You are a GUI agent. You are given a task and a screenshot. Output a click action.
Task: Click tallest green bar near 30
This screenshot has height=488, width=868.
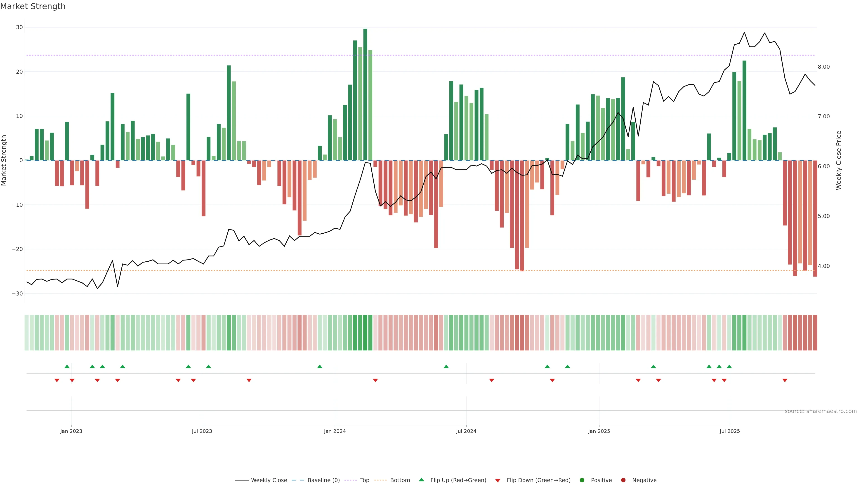[365, 94]
